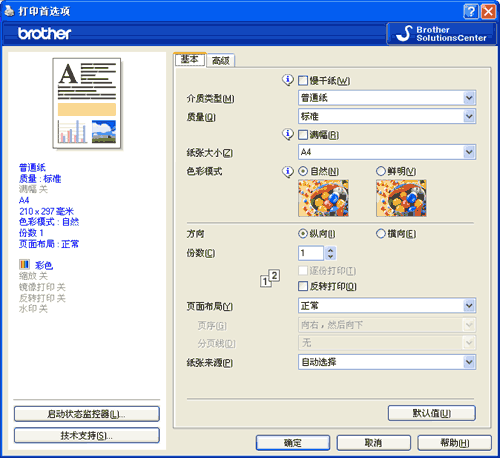Click the collate page order 1-2 icon
The image size is (500, 458).
click(270, 278)
